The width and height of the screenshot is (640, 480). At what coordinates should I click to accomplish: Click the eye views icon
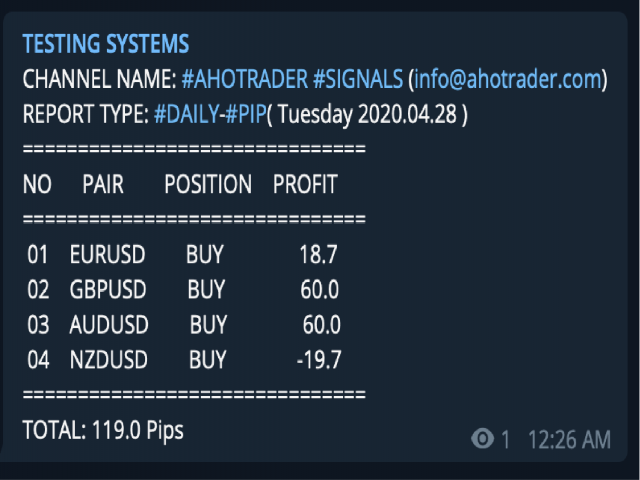482,439
